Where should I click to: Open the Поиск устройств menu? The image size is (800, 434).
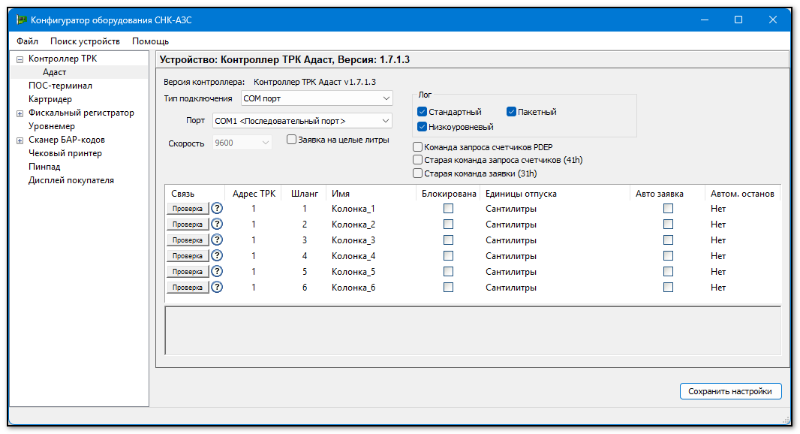coord(85,41)
